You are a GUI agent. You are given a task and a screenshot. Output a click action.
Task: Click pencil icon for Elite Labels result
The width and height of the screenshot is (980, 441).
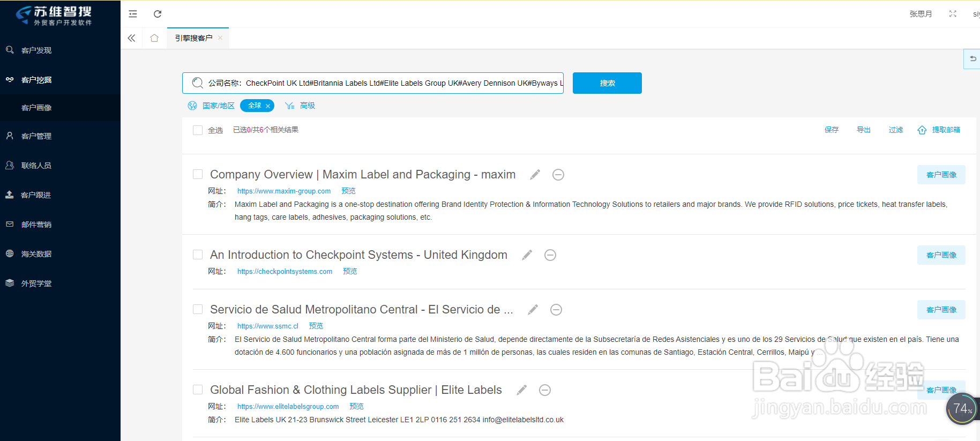tap(521, 390)
